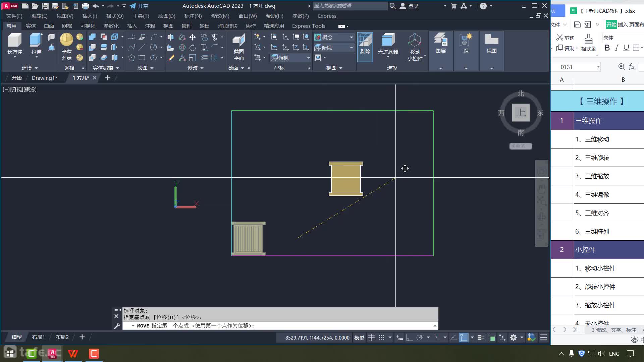Image resolution: width=644 pixels, height=362 pixels.
Task: Select the Spline draw tool
Action: point(132,48)
